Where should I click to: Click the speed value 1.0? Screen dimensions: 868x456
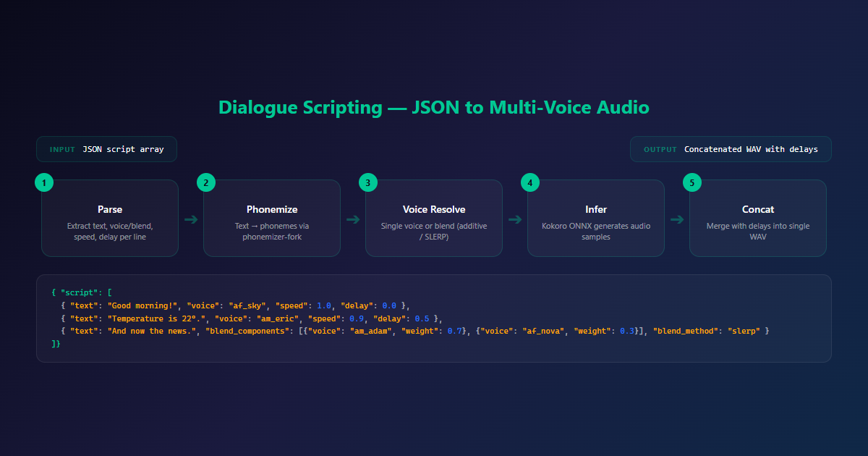[324, 305]
